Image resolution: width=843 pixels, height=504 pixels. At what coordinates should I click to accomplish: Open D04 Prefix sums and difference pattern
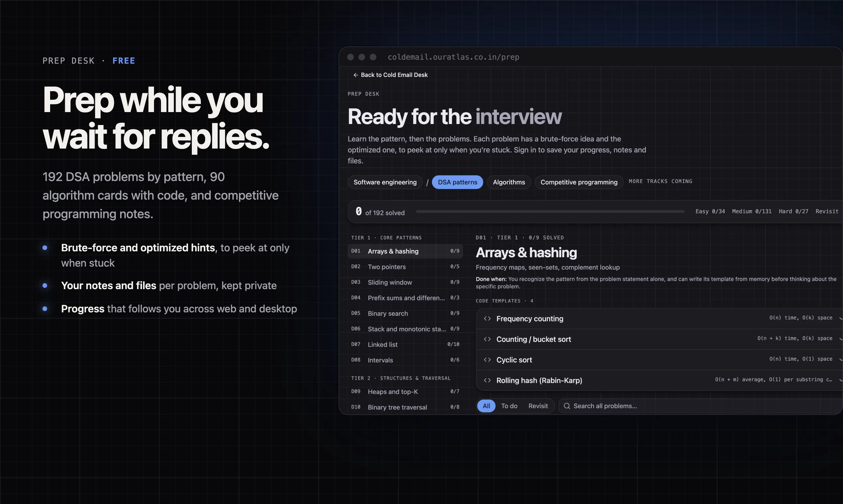(x=405, y=298)
